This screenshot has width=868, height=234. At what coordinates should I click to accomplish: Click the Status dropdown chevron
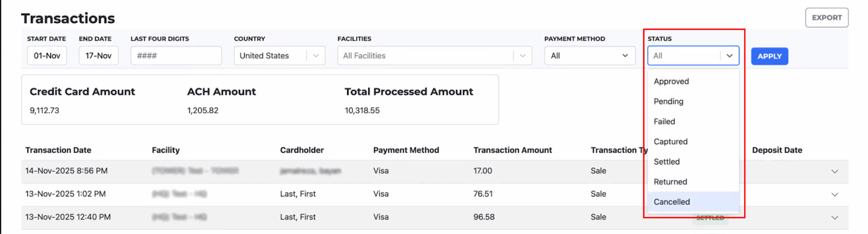click(x=730, y=56)
